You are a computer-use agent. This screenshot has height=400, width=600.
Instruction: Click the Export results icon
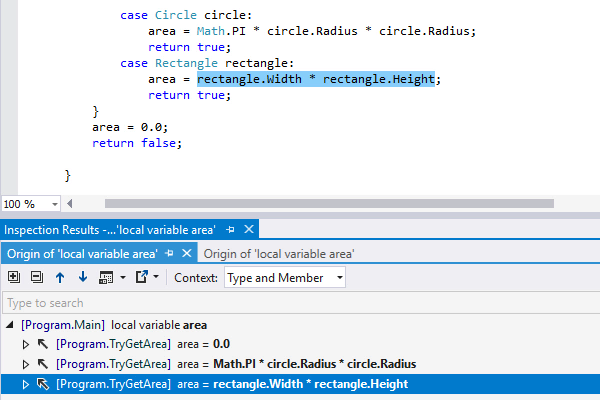click(x=141, y=277)
